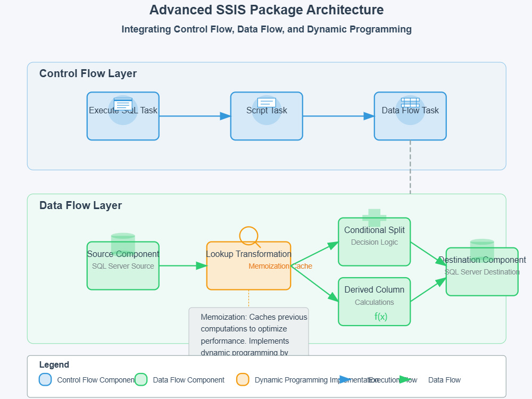Click the f(x) symbol in Derived Column
The image size is (532, 399).
point(381,317)
